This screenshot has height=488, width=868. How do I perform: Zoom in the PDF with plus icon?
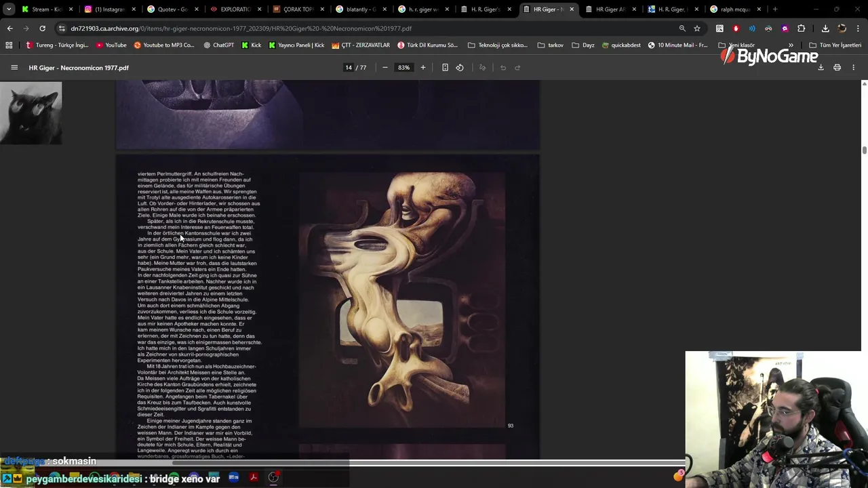pyautogui.click(x=423, y=68)
